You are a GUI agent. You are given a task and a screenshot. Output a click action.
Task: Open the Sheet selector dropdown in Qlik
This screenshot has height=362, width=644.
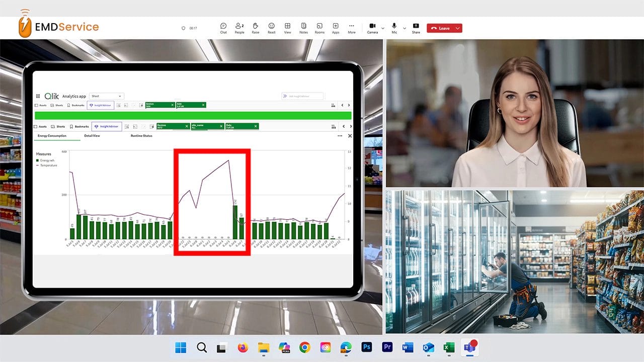[106, 96]
